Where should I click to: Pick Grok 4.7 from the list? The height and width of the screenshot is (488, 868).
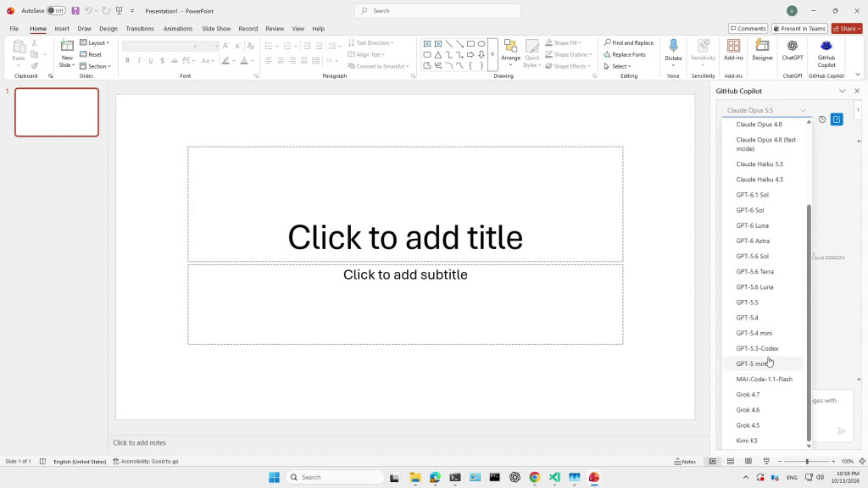pos(764,395)
